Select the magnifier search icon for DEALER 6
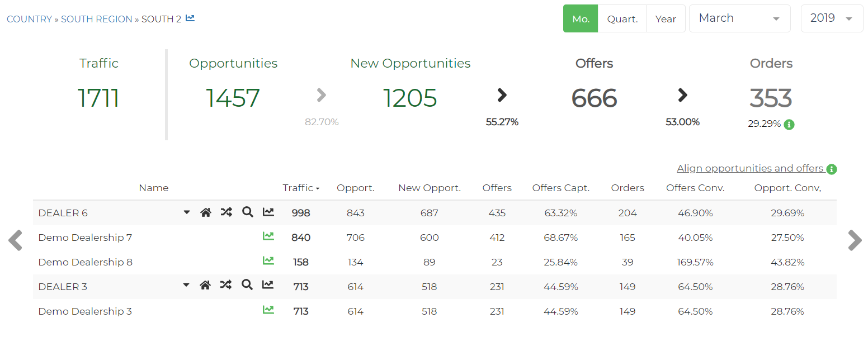The image size is (868, 356). pyautogui.click(x=247, y=212)
